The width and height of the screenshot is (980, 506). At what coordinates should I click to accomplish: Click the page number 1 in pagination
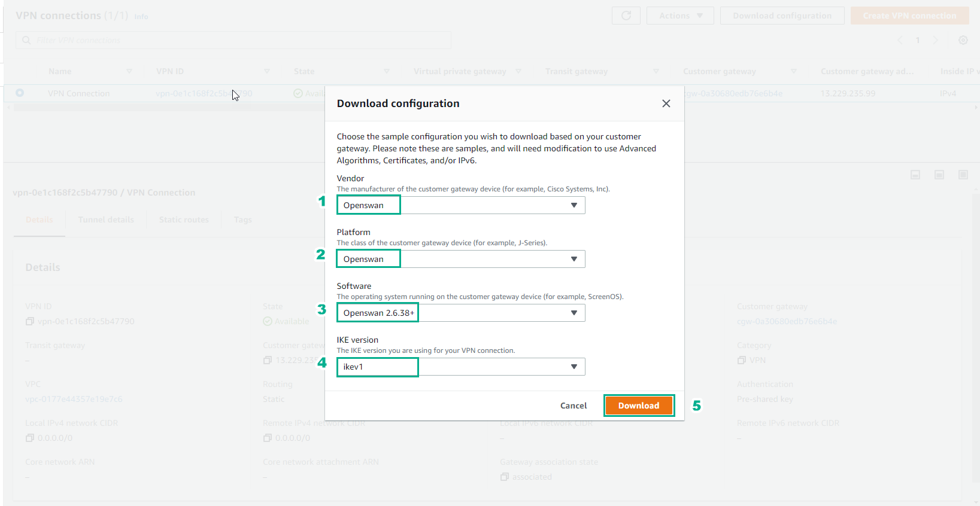point(918,40)
